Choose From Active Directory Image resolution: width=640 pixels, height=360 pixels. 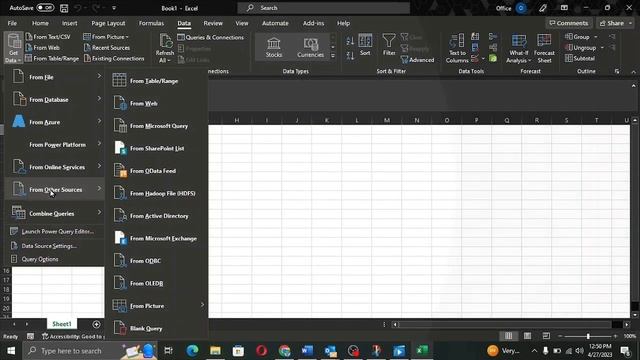[x=157, y=216]
